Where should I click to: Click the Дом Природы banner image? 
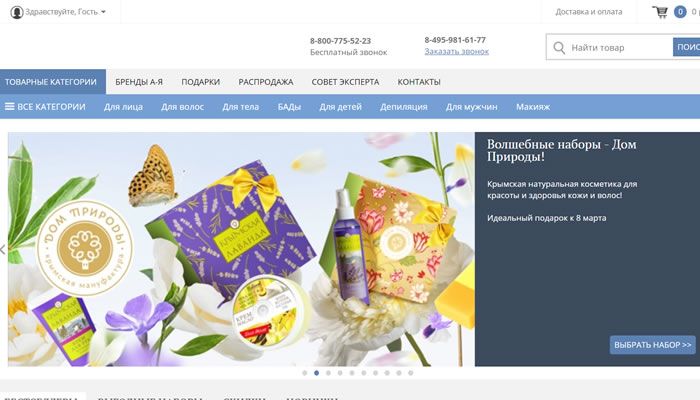241,249
